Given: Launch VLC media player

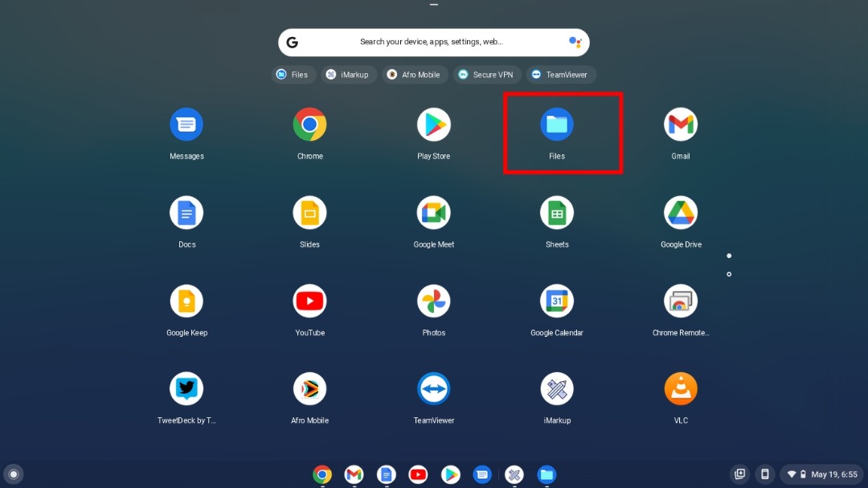Looking at the screenshot, I should pyautogui.click(x=681, y=389).
